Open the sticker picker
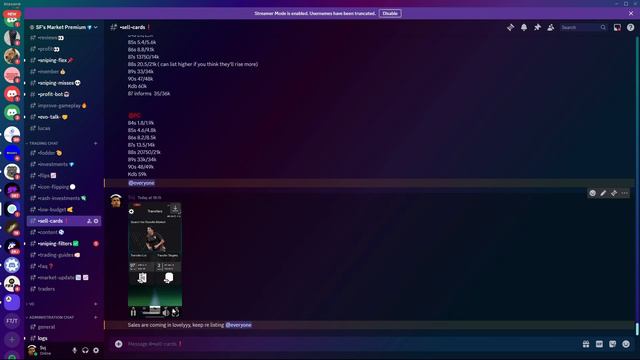 click(x=612, y=344)
